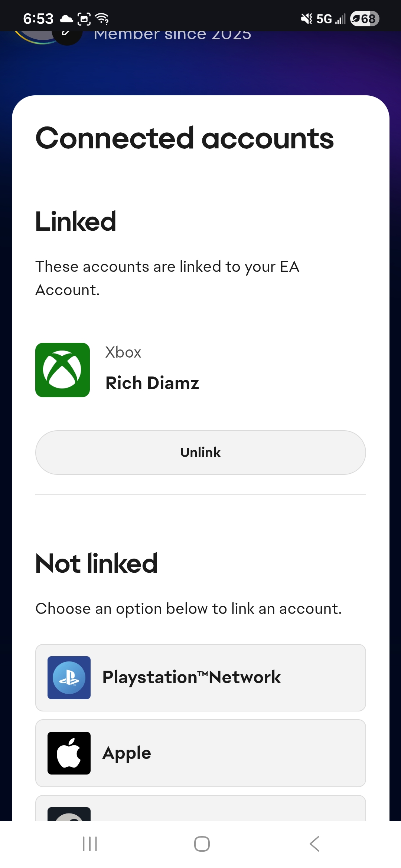Tap the PlayStation logo icon
Image resolution: width=401 pixels, height=868 pixels.
(69, 677)
